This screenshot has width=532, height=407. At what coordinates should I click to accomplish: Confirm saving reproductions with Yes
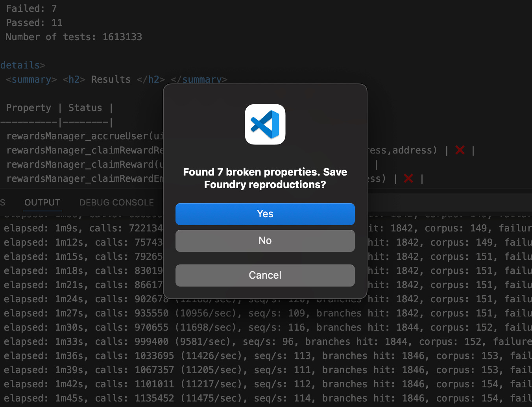(x=265, y=214)
